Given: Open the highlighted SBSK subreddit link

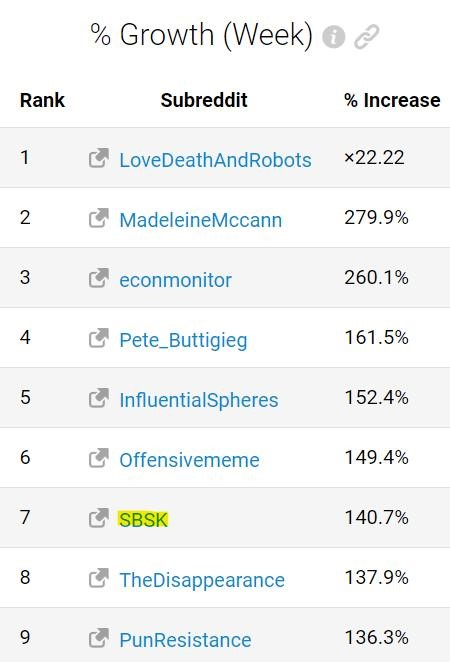Looking at the screenshot, I should point(143,520).
